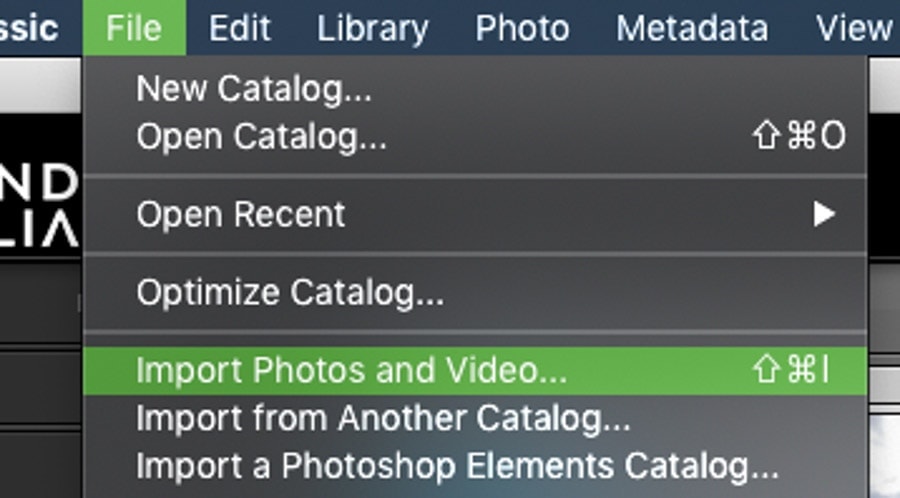Click the Shift-Command-O shortcut label
Screen dimensions: 900x498
pos(798,137)
